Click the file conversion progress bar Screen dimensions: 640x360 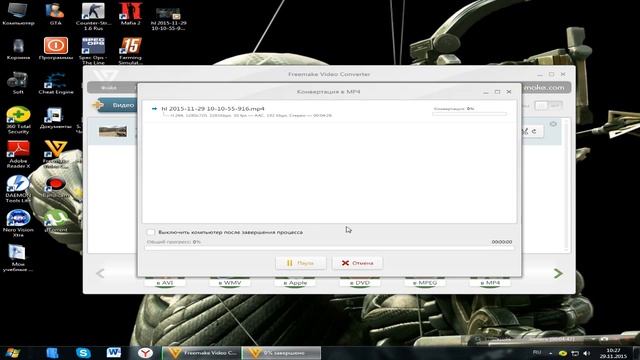tap(469, 114)
